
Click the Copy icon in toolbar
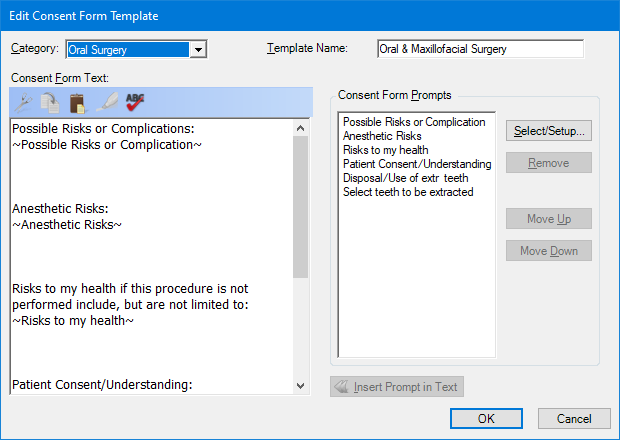[x=50, y=101]
